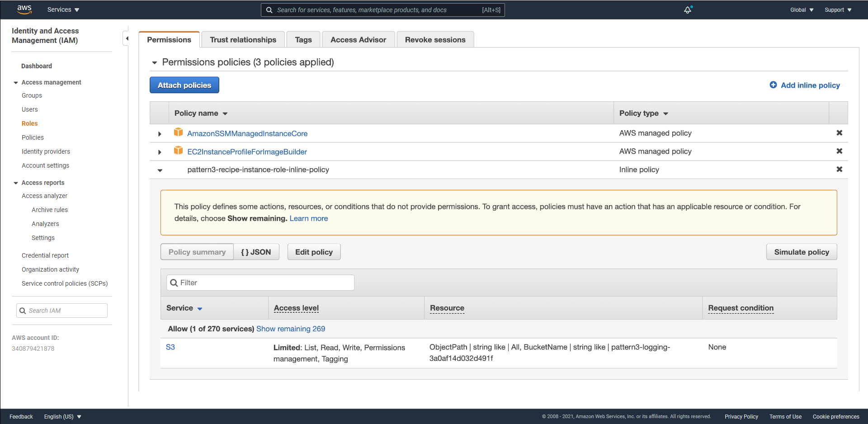
Task: Open Credential report in the sidebar
Action: pyautogui.click(x=45, y=255)
